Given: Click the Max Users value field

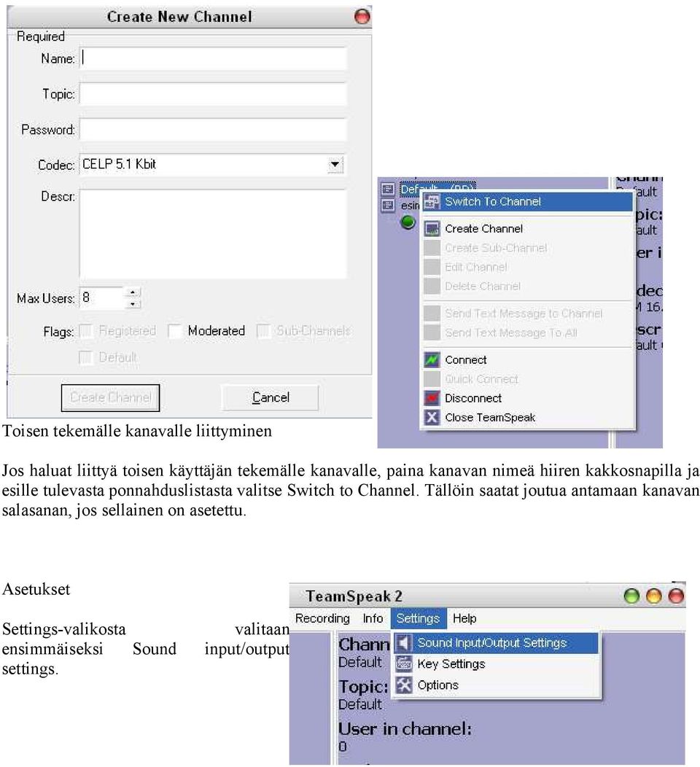Looking at the screenshot, I should (102, 298).
